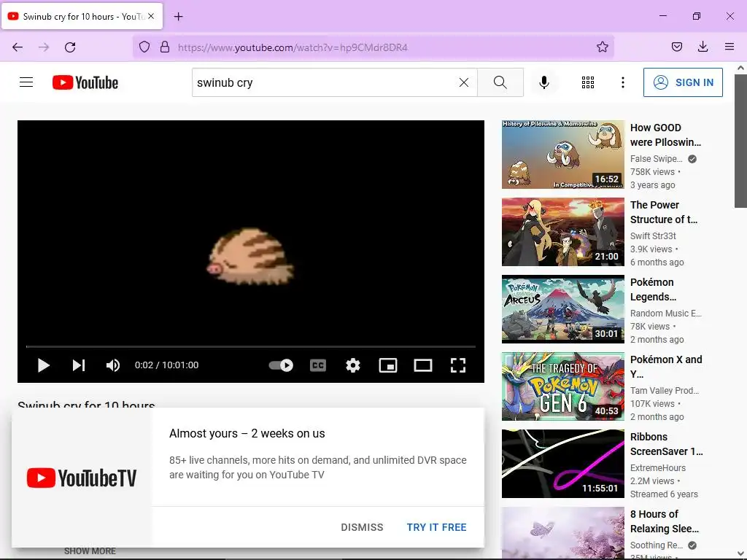Switch to theater mode
This screenshot has height=560, width=747.
(x=423, y=365)
